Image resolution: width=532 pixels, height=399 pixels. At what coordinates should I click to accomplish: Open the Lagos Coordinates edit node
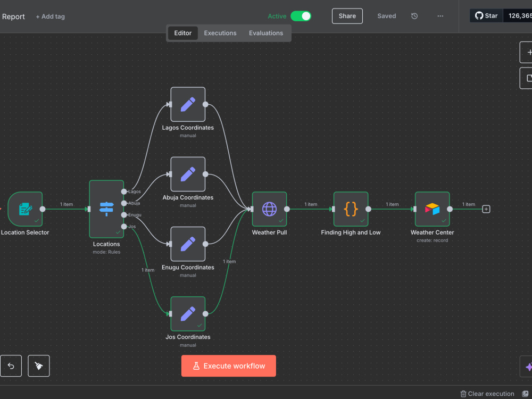188,104
